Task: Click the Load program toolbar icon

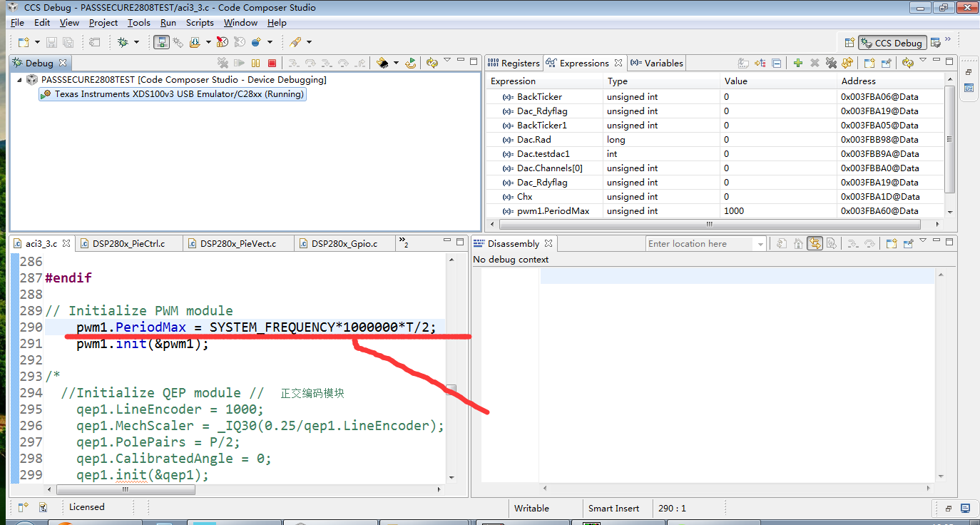Action: (195, 42)
